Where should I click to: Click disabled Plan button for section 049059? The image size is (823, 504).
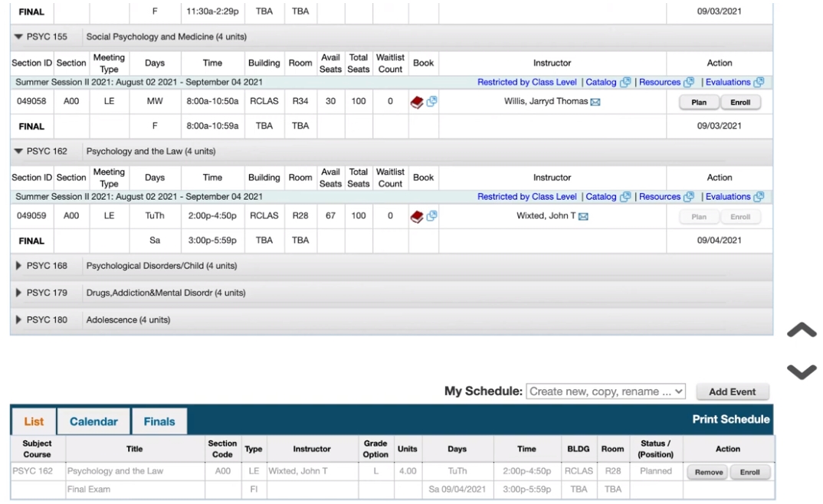699,217
